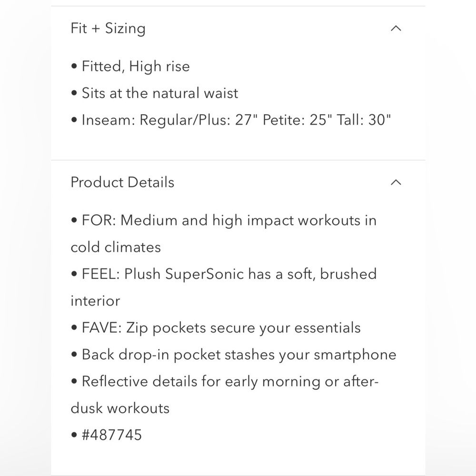Click the product number #487745
The image size is (476, 476).
click(112, 435)
